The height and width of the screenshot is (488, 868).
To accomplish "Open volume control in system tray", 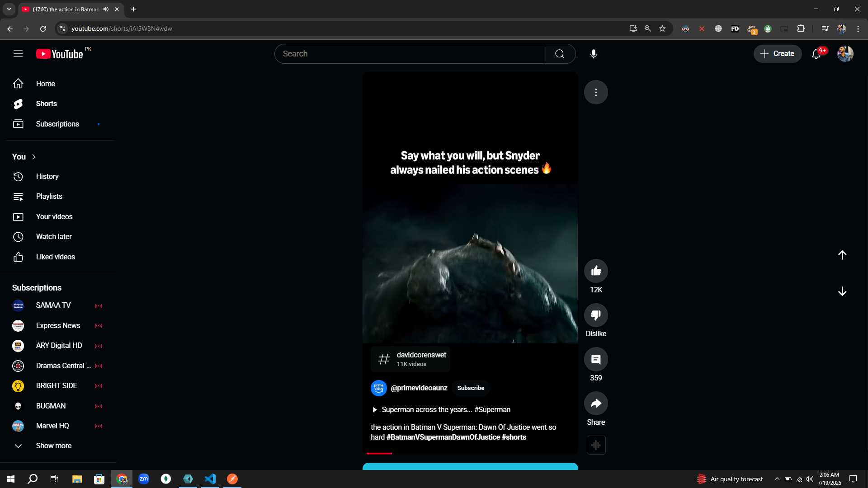I will 810,479.
